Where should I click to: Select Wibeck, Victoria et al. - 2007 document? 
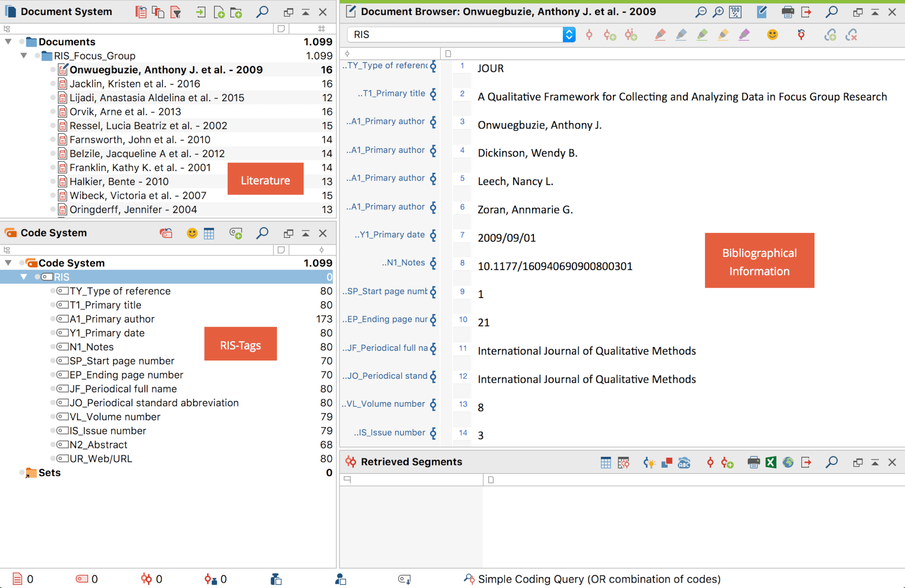point(138,195)
